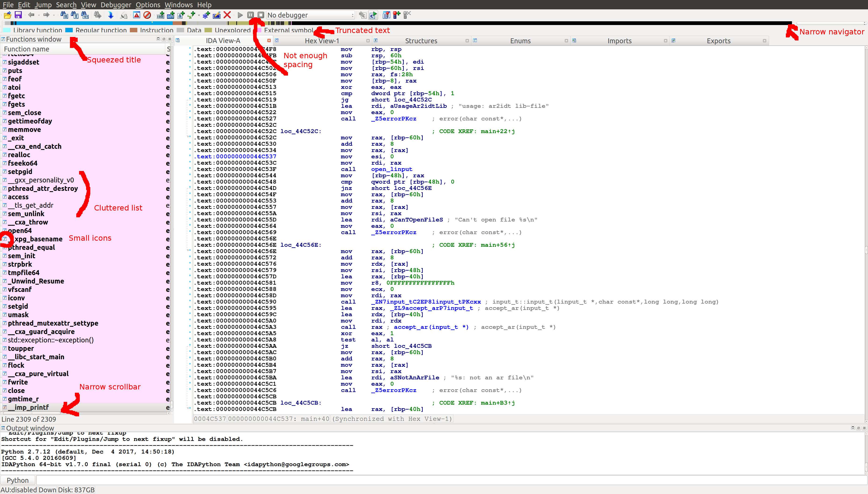Terminate the process with the stop button
Screen dimensions: 868x494
(261, 15)
